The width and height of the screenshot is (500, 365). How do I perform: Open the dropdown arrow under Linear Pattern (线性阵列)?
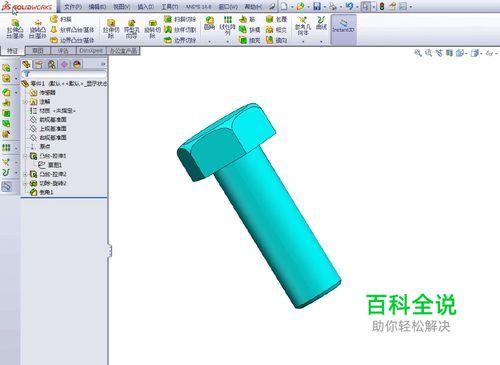227,42
